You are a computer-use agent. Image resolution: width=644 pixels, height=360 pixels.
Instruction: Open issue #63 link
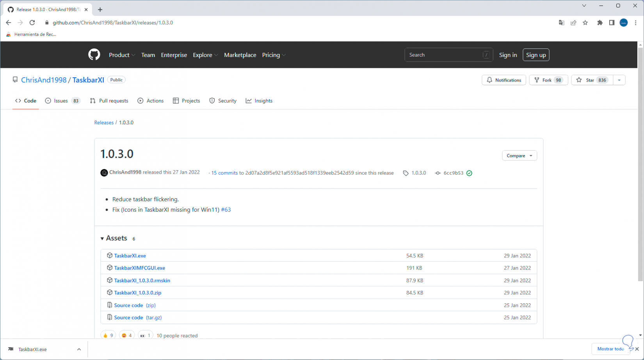click(x=226, y=210)
